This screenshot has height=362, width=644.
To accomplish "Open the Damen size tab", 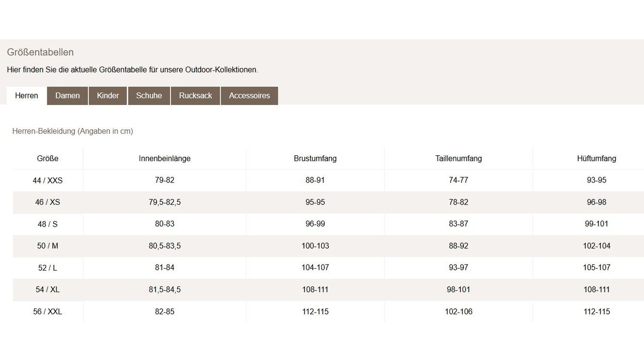I will point(67,96).
